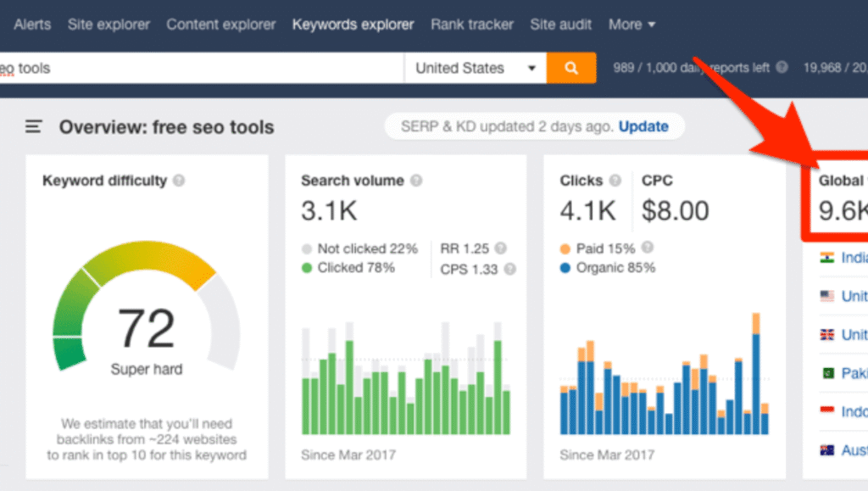Click the India country link
Screen dimensions: 868x491
coord(854,258)
